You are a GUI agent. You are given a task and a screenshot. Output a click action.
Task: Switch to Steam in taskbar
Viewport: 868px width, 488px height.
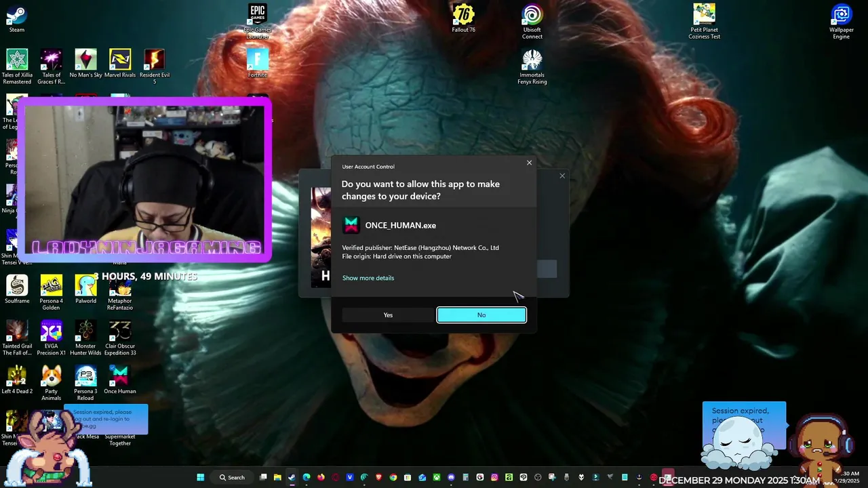click(x=292, y=477)
